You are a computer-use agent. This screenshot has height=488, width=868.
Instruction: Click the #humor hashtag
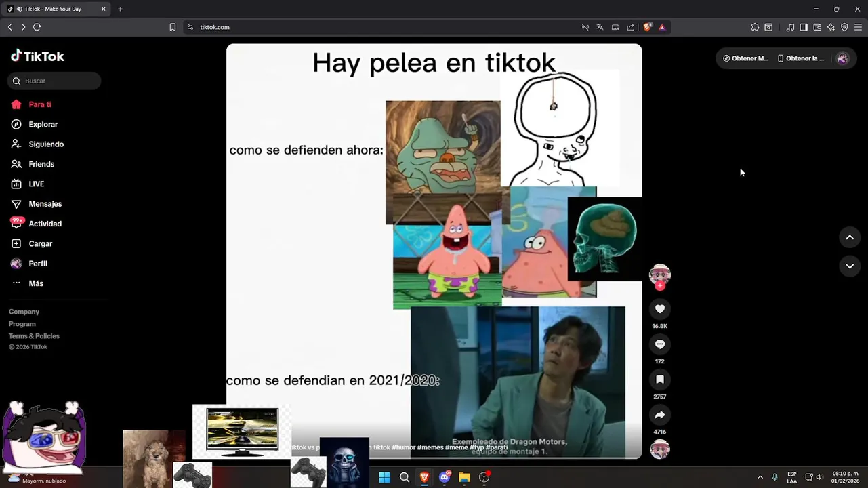point(404,447)
